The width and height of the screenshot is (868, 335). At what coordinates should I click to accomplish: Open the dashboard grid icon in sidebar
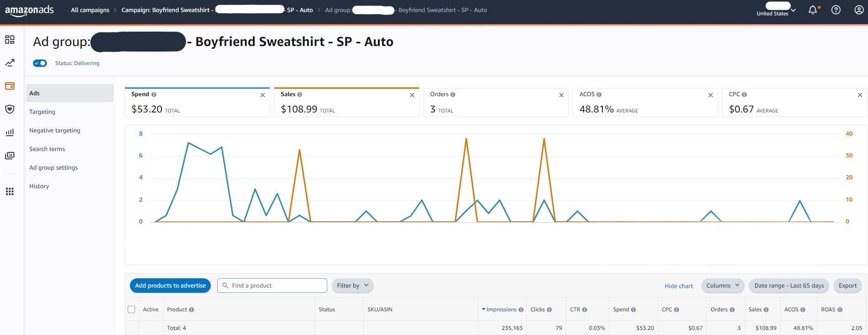click(10, 39)
